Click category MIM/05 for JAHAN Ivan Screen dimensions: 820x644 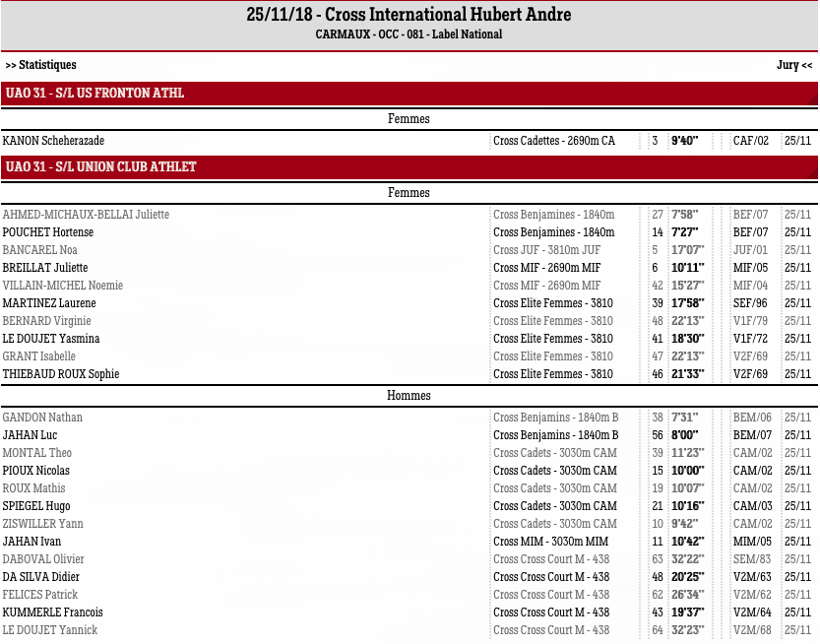(752, 542)
